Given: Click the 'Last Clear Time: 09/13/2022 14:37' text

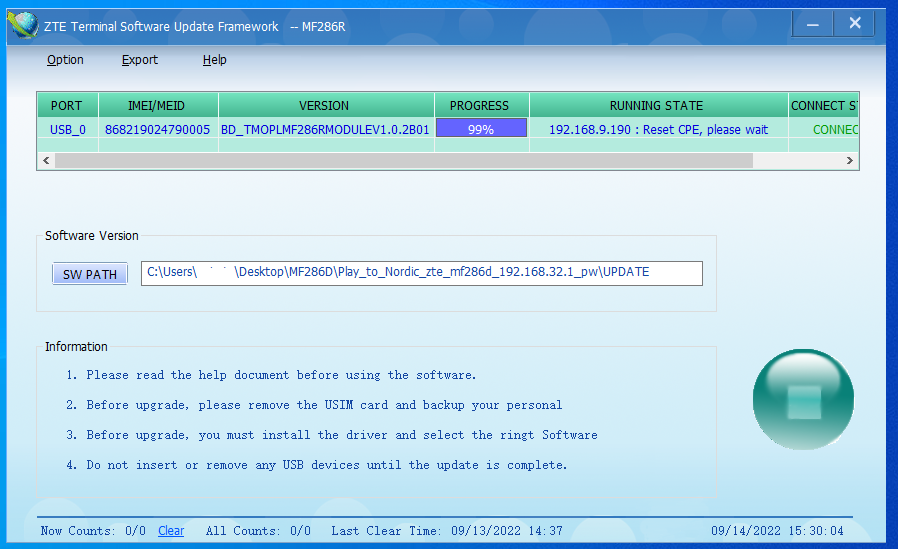Looking at the screenshot, I should point(447,531).
